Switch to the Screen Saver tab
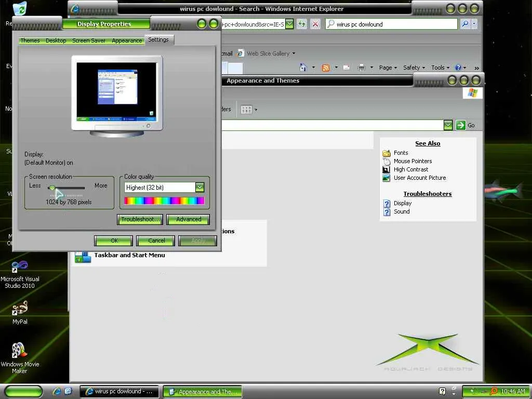Image resolution: width=532 pixels, height=399 pixels. point(88,41)
